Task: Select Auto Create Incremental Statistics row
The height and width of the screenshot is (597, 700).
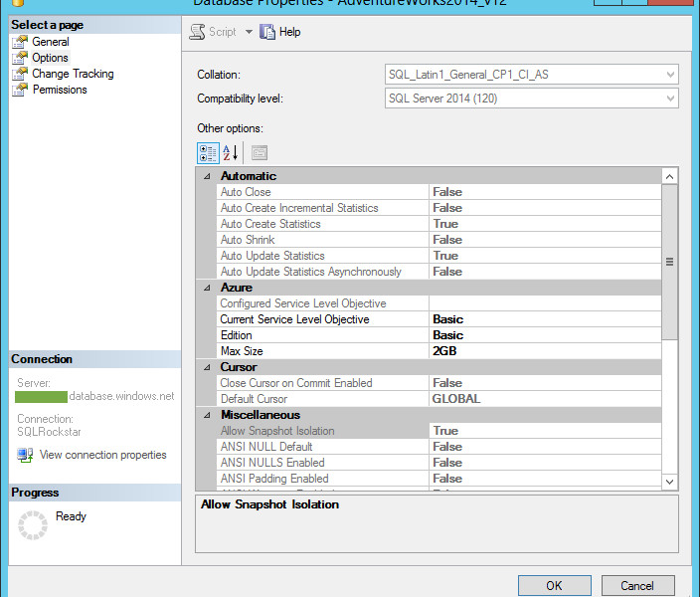Action: click(439, 208)
